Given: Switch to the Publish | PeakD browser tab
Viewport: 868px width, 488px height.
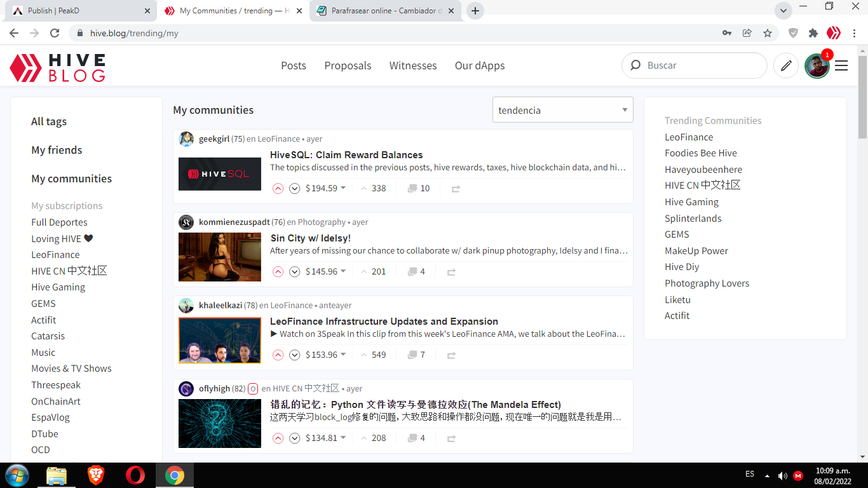Looking at the screenshot, I should (80, 11).
